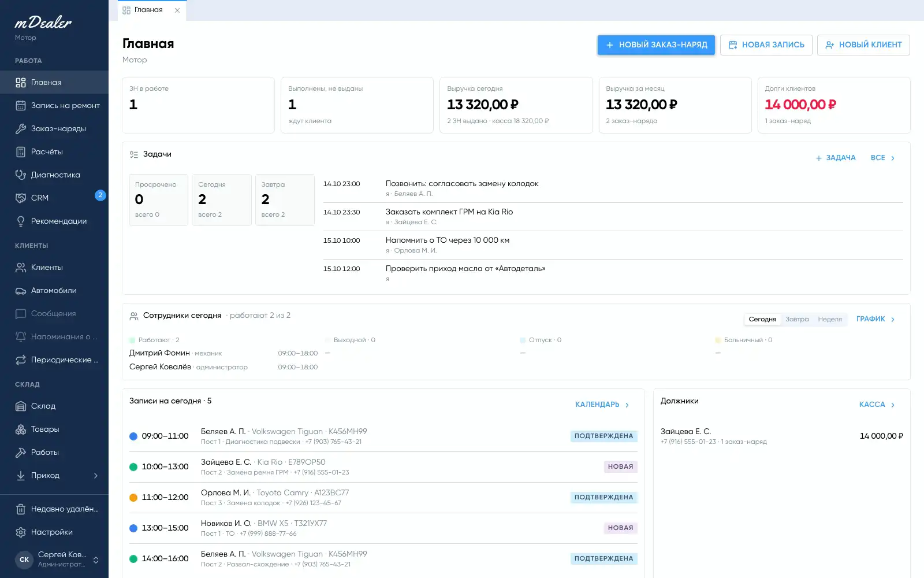Click the orange dot for Орлова appointment
The width and height of the screenshot is (924, 578).
click(x=133, y=497)
